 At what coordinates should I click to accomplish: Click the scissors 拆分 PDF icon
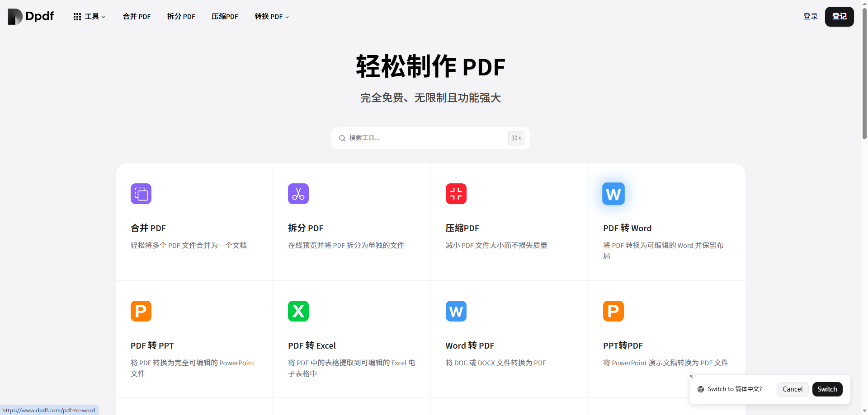[x=298, y=194]
